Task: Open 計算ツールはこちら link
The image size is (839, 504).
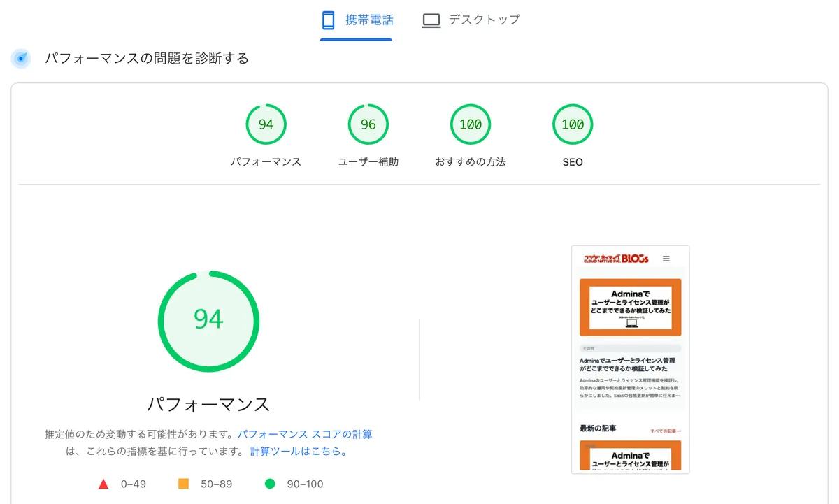Action: tap(299, 452)
